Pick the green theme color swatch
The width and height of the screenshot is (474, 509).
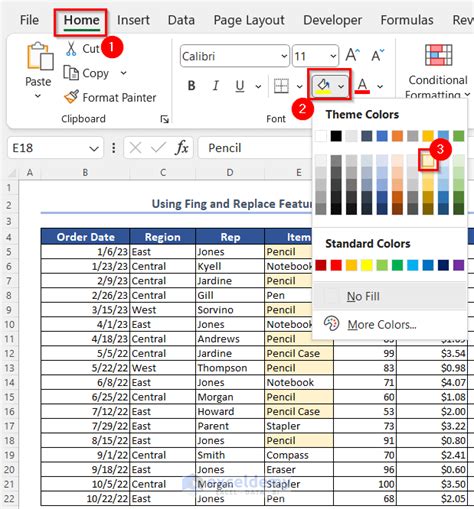[458, 136]
